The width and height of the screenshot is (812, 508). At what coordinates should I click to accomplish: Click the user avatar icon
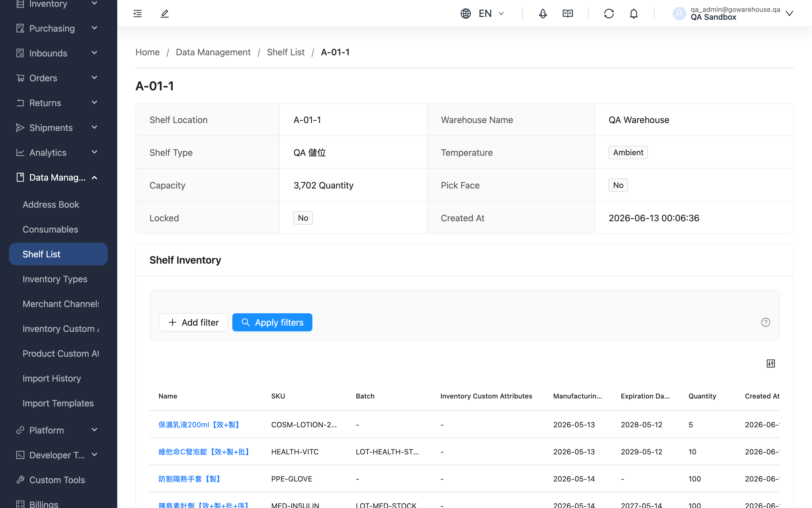[x=679, y=14]
